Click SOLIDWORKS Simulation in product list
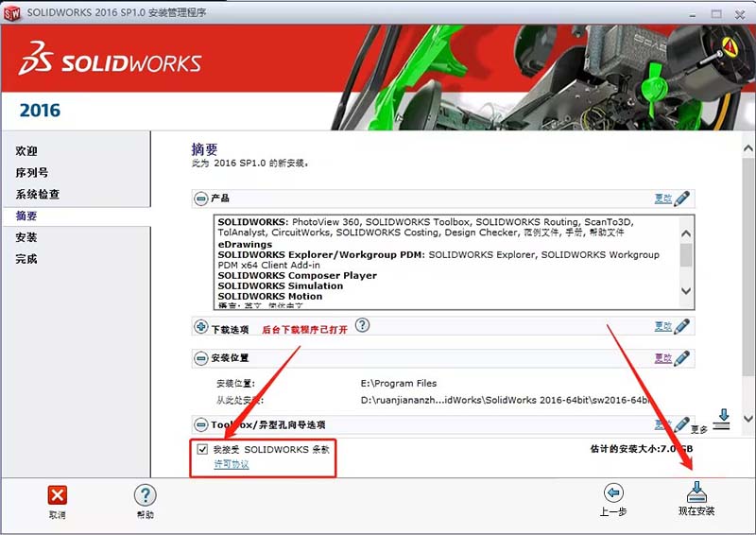The width and height of the screenshot is (756, 535). click(x=281, y=286)
